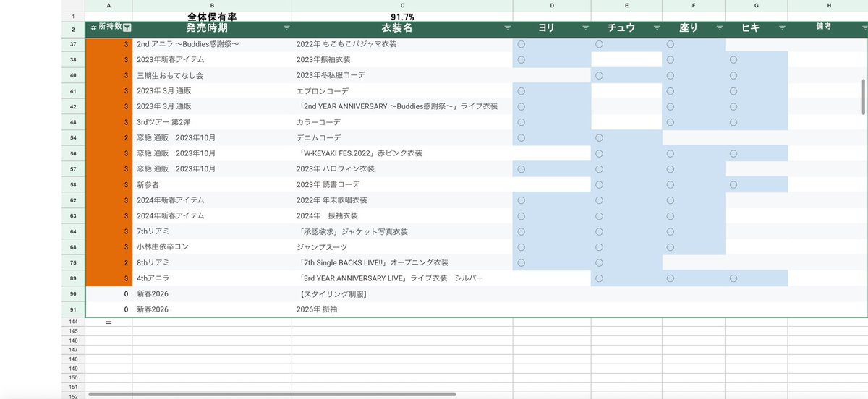The image size is (868, 399).
Task: Select row header 54
Action: (x=73, y=137)
